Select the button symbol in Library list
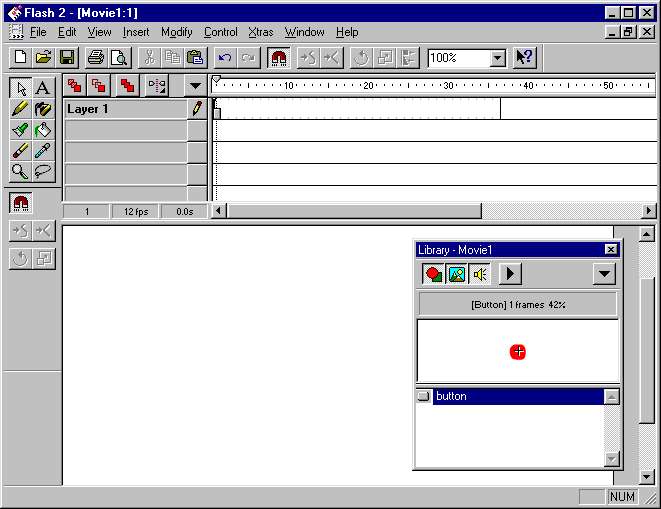661x509 pixels. [510, 397]
